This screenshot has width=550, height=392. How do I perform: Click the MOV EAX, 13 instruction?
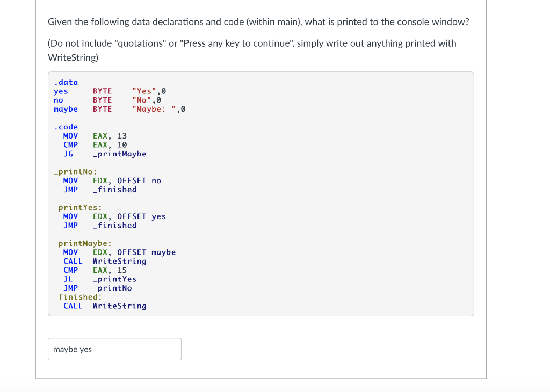(x=95, y=136)
